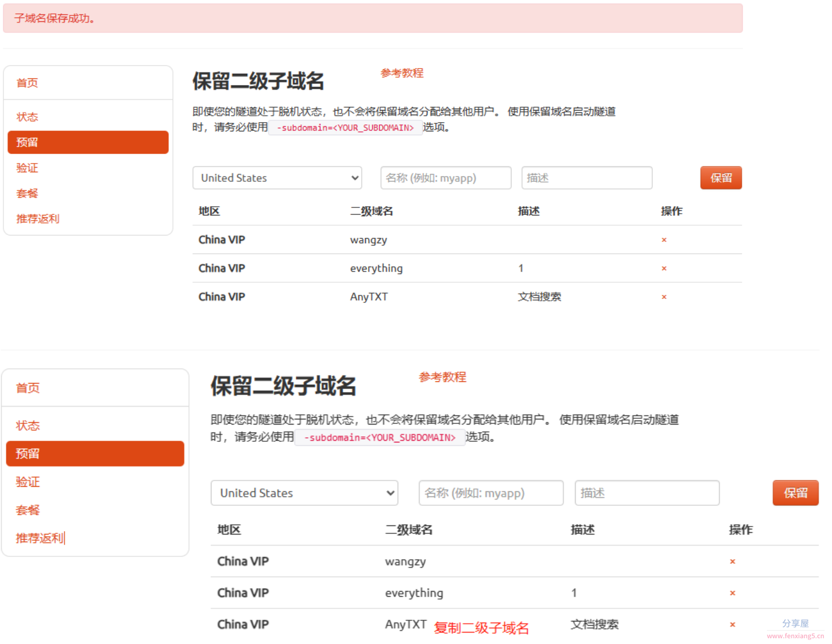Focus the 描述 input in lower panel
832x644 pixels.
click(x=647, y=493)
